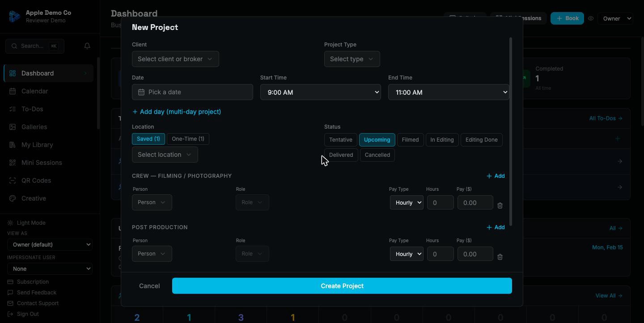
Task: Open the Select client or broker dropdown
Action: 175,59
